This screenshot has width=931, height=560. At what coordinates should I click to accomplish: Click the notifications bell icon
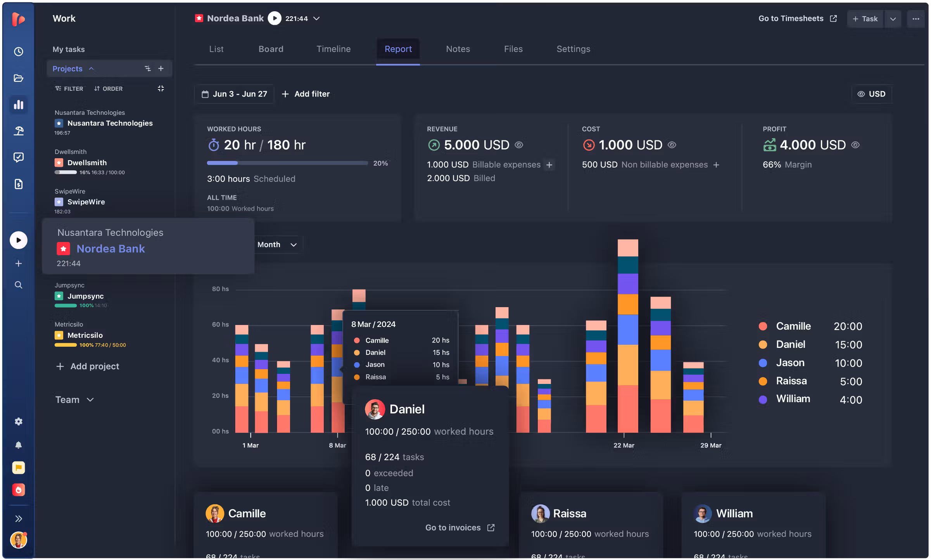pyautogui.click(x=18, y=445)
